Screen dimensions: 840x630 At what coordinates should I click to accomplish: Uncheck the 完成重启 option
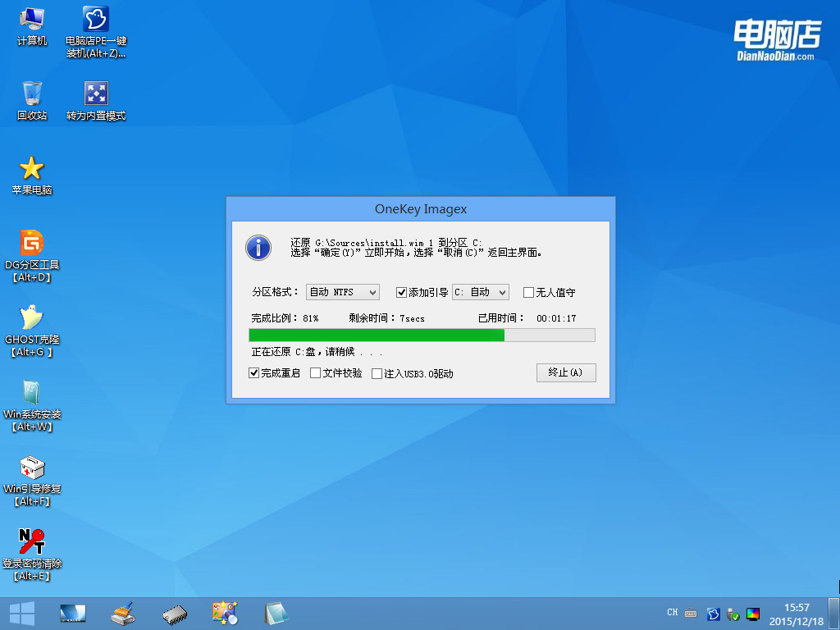[253, 373]
